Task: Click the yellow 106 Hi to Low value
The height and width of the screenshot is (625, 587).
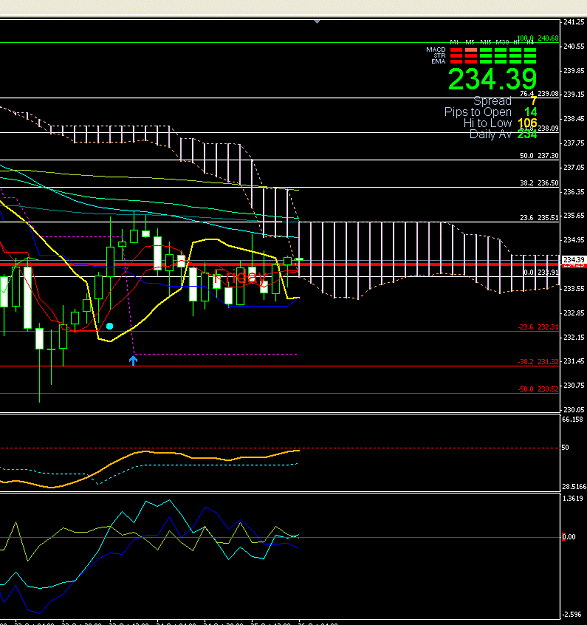Action: (x=527, y=123)
